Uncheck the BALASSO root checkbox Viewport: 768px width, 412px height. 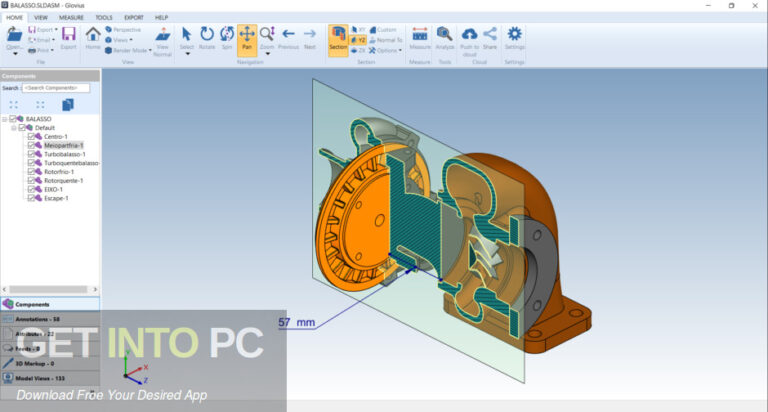click(x=13, y=119)
